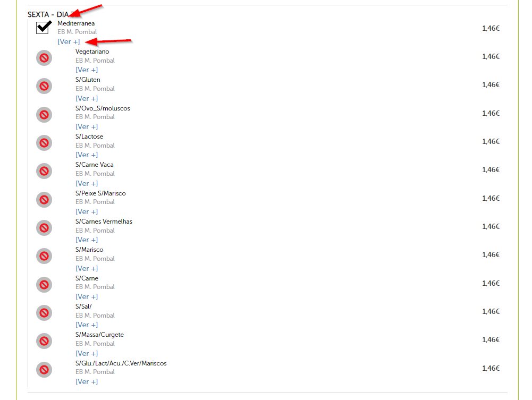Select the S/Gluten menu entry name
Viewport: 532px width, 400px height.
[x=88, y=80]
